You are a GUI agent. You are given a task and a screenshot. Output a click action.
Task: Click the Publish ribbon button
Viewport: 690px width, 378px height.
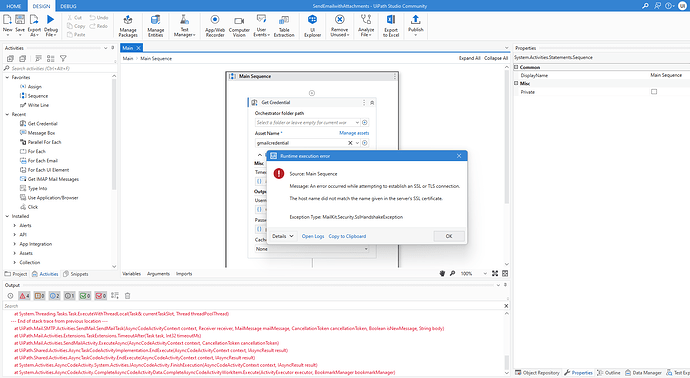coord(415,26)
